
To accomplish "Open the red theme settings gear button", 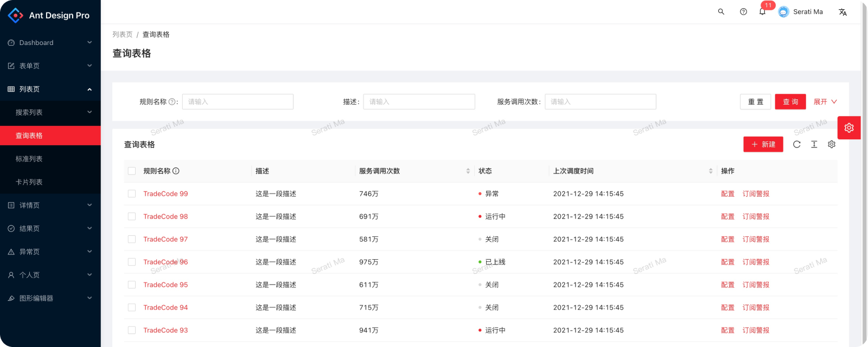I will [849, 128].
